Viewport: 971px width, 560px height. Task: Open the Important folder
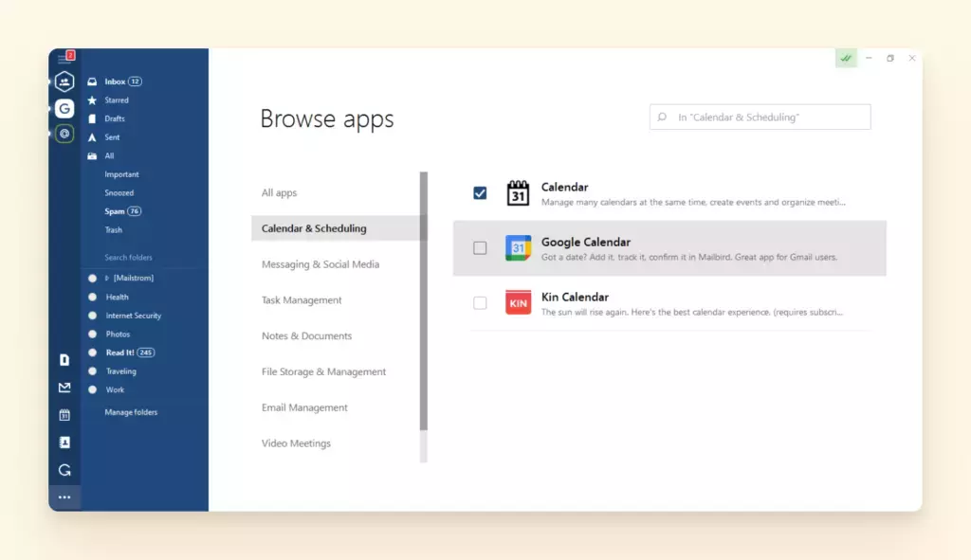coord(121,174)
